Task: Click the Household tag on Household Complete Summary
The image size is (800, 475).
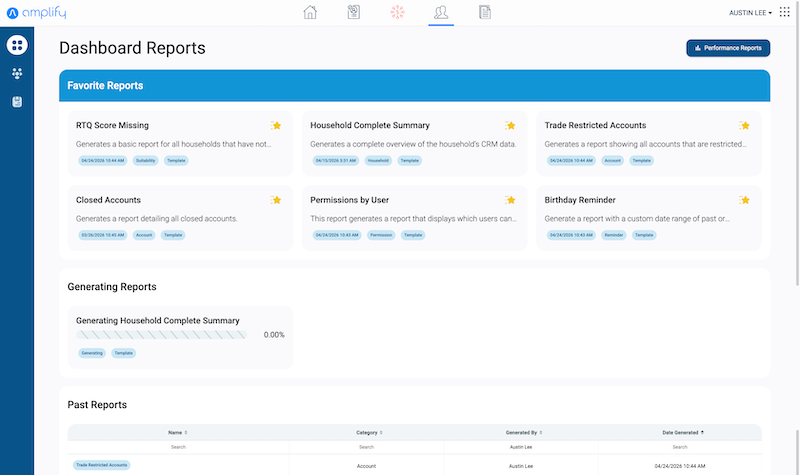Action: [x=378, y=161]
